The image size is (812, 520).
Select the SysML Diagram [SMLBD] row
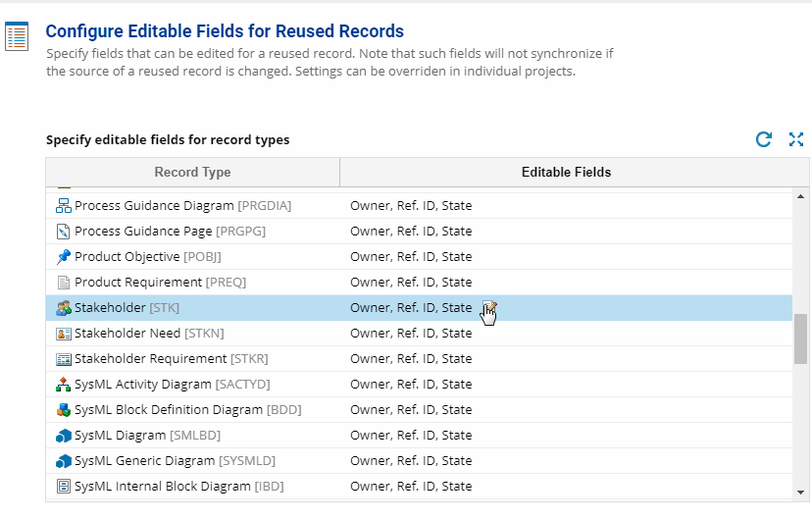click(x=419, y=435)
